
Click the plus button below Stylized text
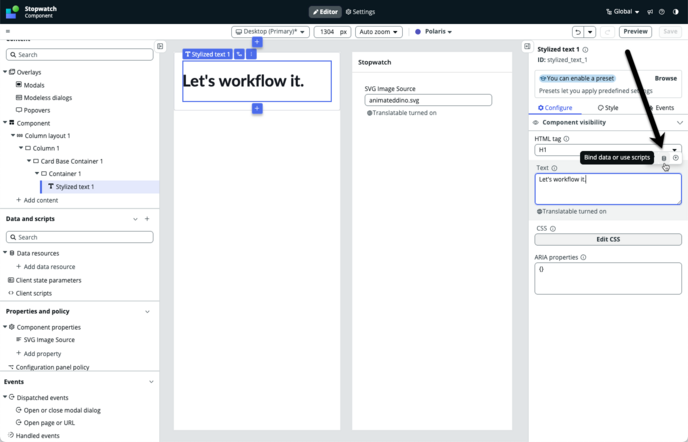(257, 108)
